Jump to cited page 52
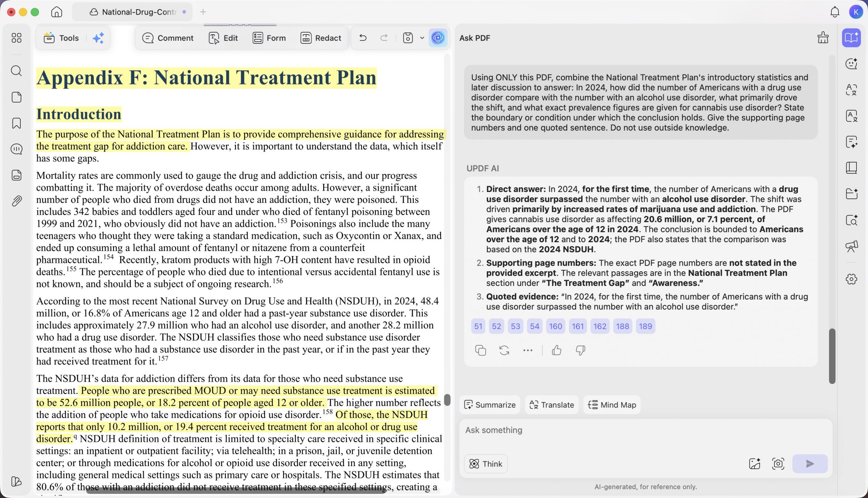Viewport: 868px width, 498px height. click(496, 326)
